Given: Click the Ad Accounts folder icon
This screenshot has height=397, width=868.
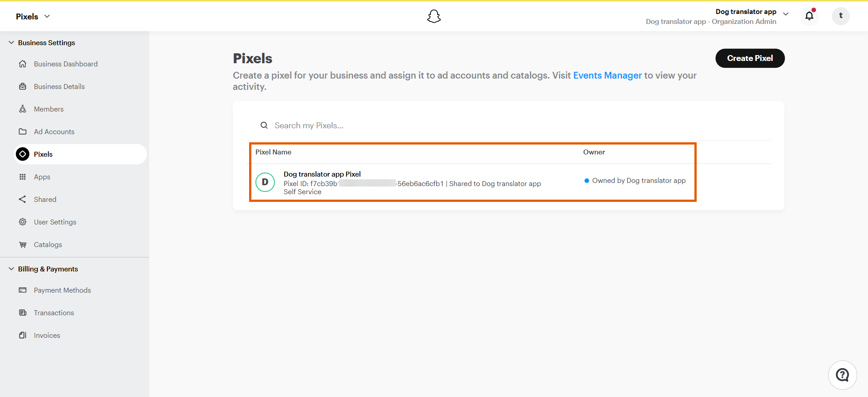Looking at the screenshot, I should tap(23, 131).
